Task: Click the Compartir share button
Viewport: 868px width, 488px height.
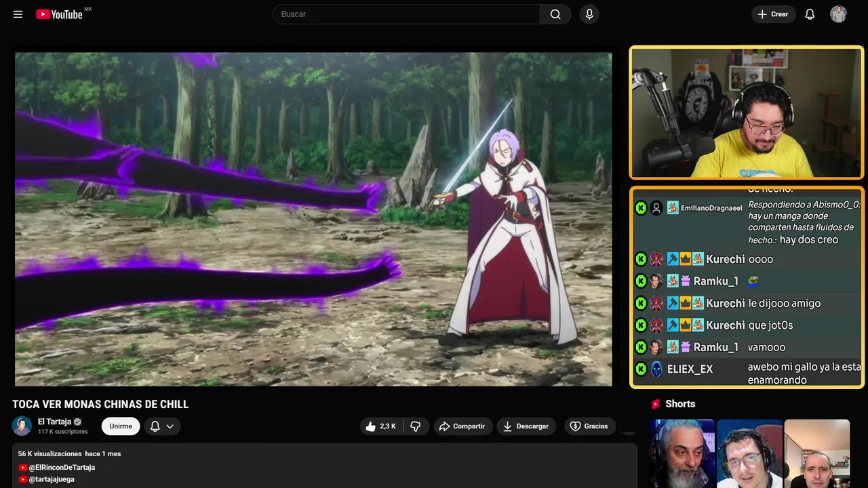Action: coord(462,426)
